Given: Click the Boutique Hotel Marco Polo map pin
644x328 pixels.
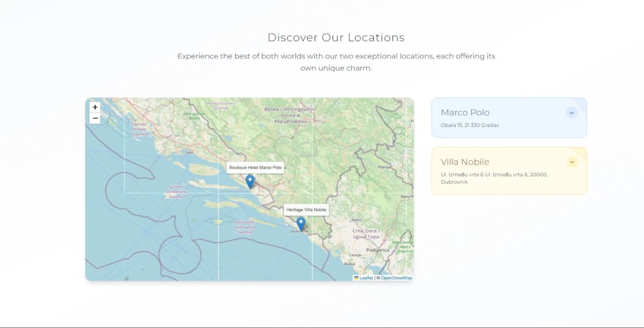Looking at the screenshot, I should 250,181.
